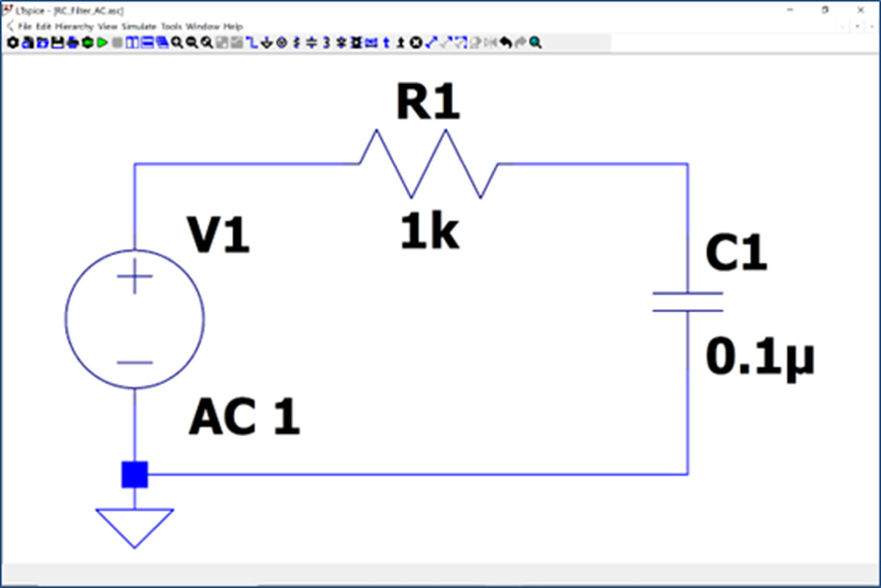Click the Save schematic floppy disk icon
Screen dimensions: 881x588
(x=57, y=43)
